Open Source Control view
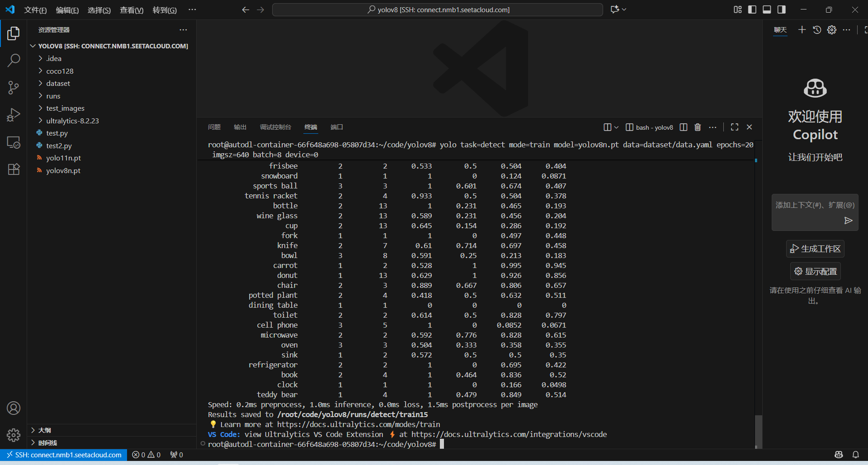This screenshot has width=868, height=465. tap(14, 87)
